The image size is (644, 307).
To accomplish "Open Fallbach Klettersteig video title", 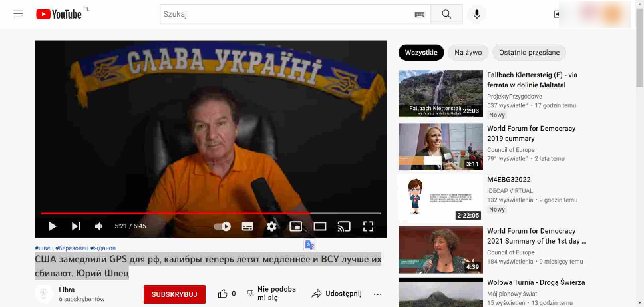I will [x=532, y=80].
